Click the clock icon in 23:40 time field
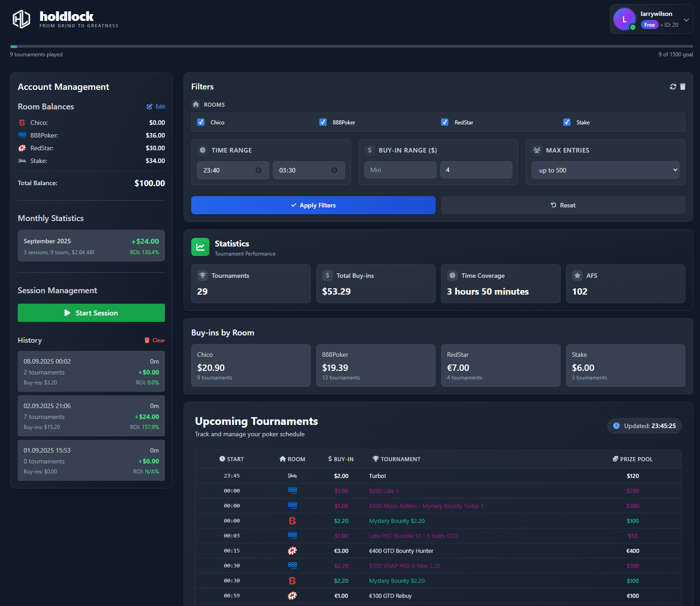This screenshot has height=606, width=700. point(258,170)
